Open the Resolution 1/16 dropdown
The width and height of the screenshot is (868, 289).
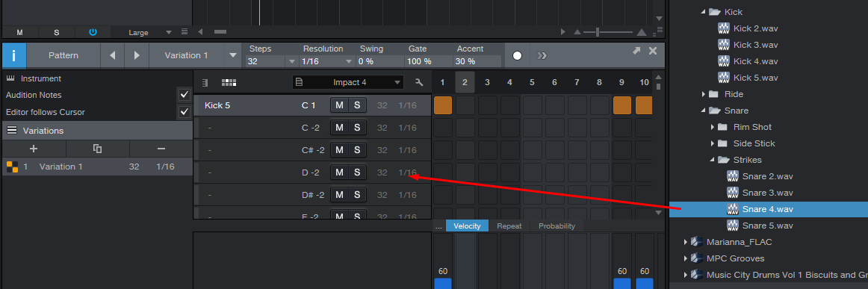tap(326, 61)
